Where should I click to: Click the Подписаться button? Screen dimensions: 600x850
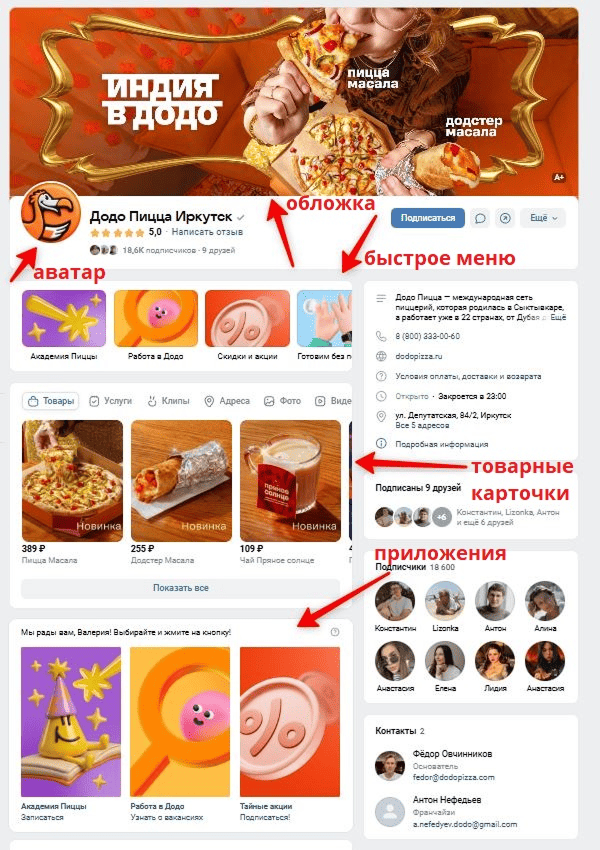tap(428, 218)
